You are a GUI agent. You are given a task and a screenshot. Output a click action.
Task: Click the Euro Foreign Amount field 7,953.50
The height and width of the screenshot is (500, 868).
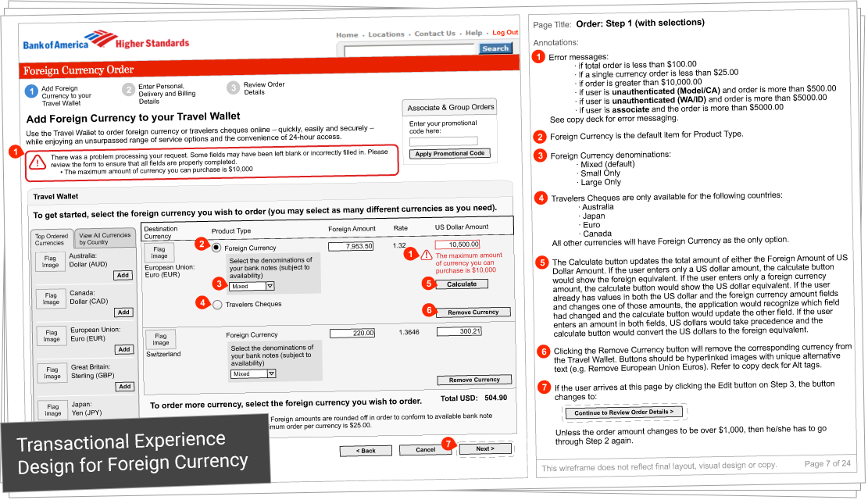tap(351, 246)
